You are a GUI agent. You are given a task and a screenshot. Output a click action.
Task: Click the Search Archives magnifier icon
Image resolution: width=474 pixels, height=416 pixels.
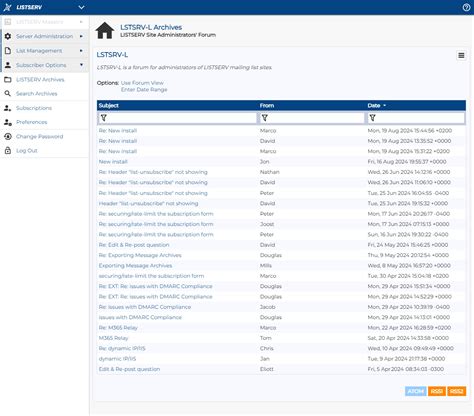pos(8,94)
